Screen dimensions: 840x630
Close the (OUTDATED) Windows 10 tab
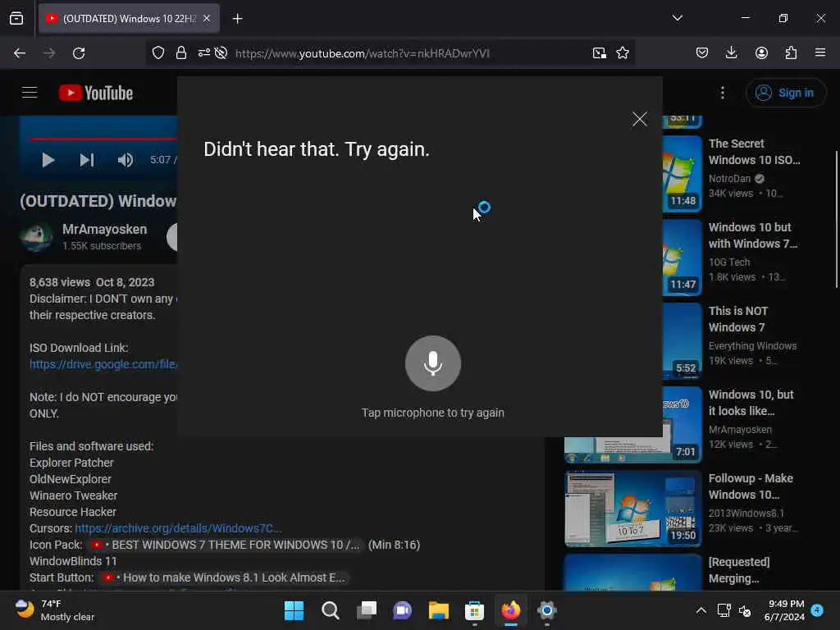point(207,19)
